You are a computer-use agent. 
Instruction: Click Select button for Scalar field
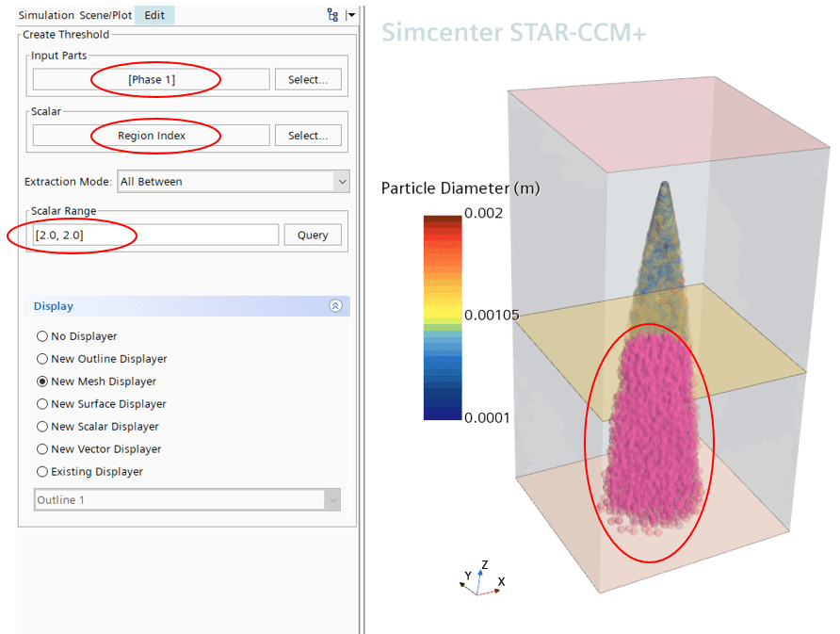(308, 137)
